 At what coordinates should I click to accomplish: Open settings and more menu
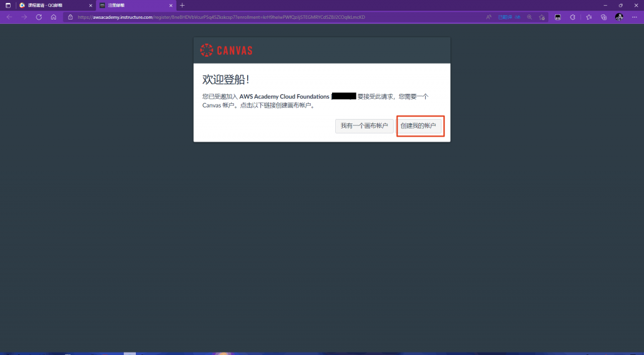(x=634, y=17)
